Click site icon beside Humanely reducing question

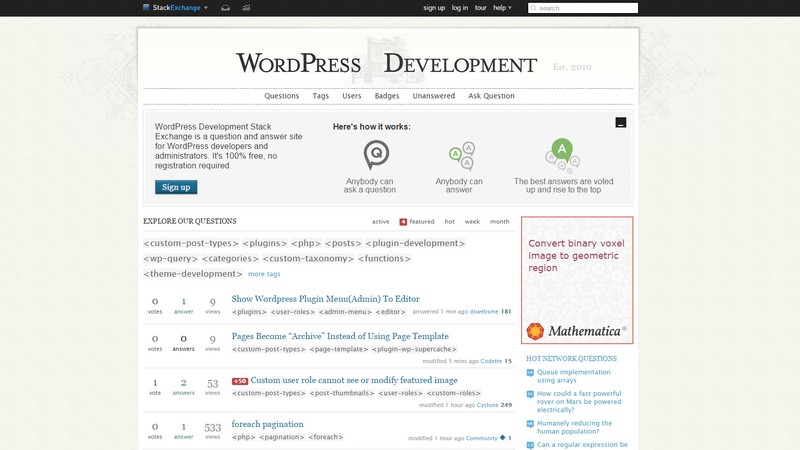point(530,423)
